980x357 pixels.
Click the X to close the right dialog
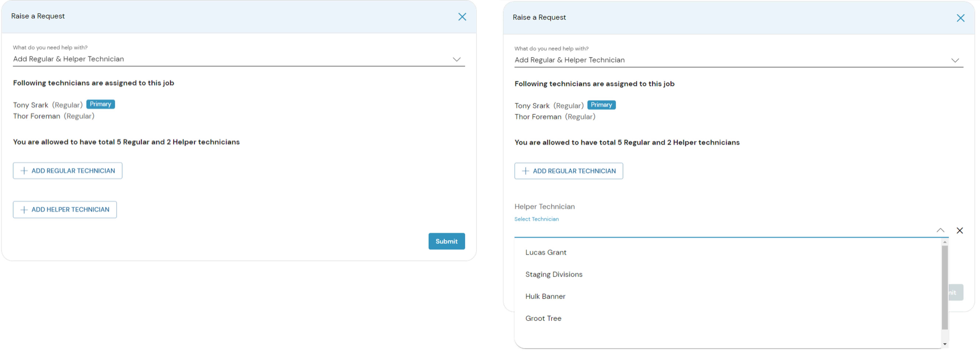point(961,18)
